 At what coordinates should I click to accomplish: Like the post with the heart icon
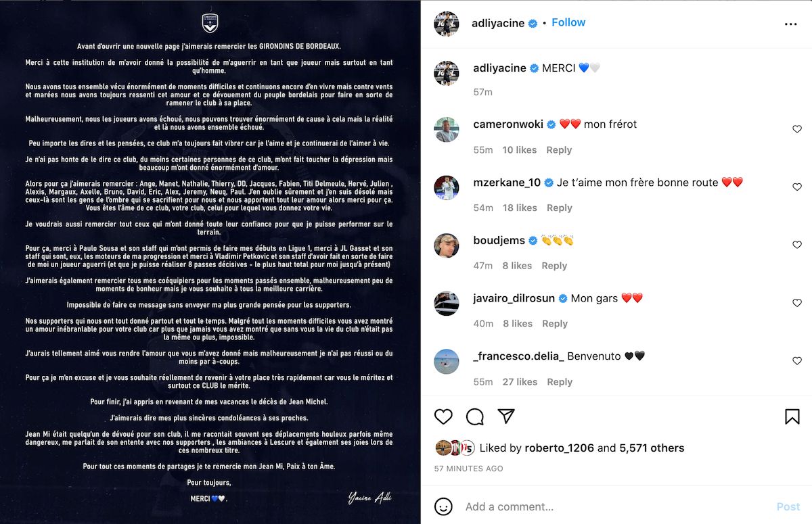pos(443,416)
